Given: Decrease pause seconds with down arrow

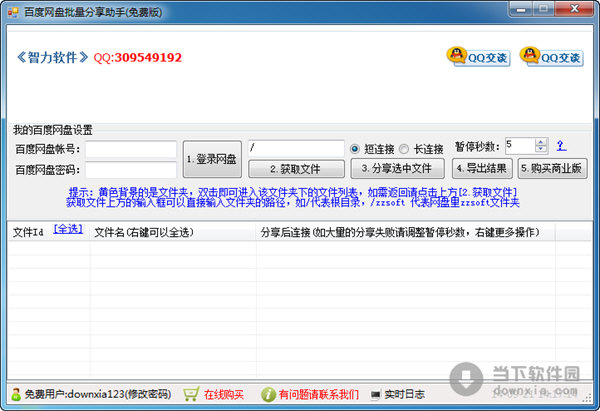Looking at the screenshot, I should pyautogui.click(x=541, y=149).
